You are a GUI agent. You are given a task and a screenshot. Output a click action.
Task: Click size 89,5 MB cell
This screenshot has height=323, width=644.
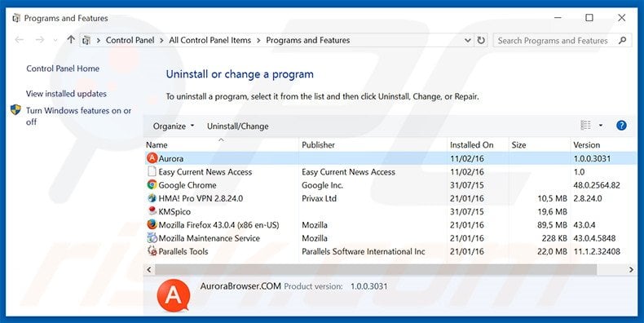[552, 225]
